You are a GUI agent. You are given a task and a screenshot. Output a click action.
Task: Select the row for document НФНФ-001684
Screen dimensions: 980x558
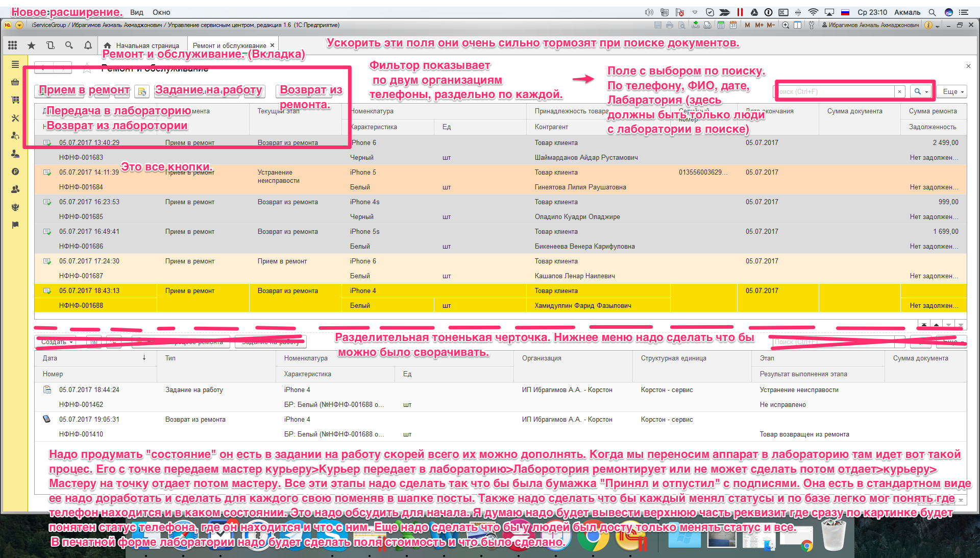click(x=81, y=187)
